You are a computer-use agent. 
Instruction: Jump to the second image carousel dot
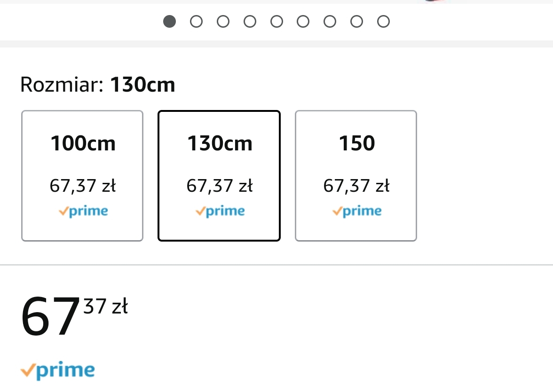tap(196, 22)
